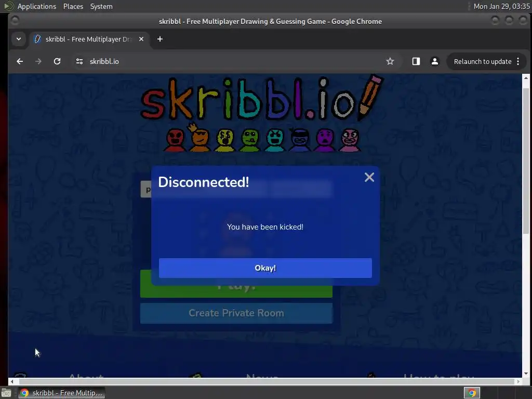Go back to previous page in Chrome
Screen dimensions: 532x399
pos(20,61)
